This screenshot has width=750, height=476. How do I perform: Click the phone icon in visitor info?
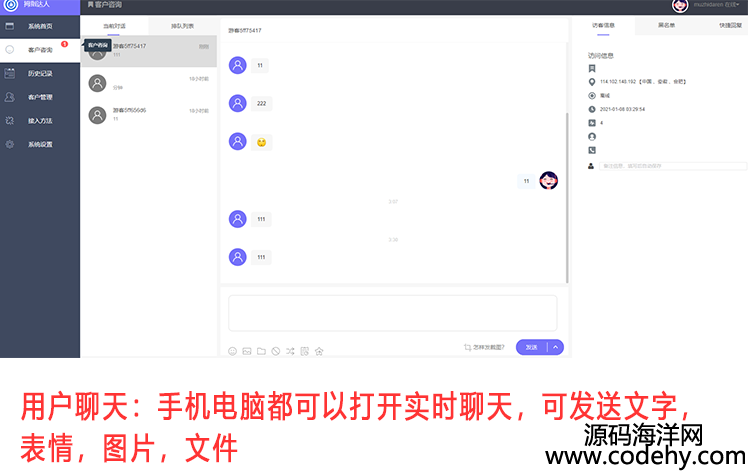click(x=592, y=150)
